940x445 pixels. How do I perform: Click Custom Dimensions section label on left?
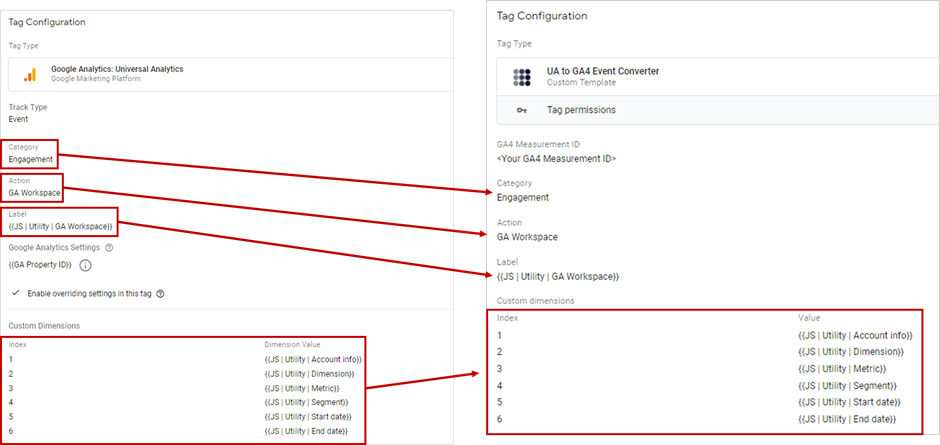[x=44, y=326]
